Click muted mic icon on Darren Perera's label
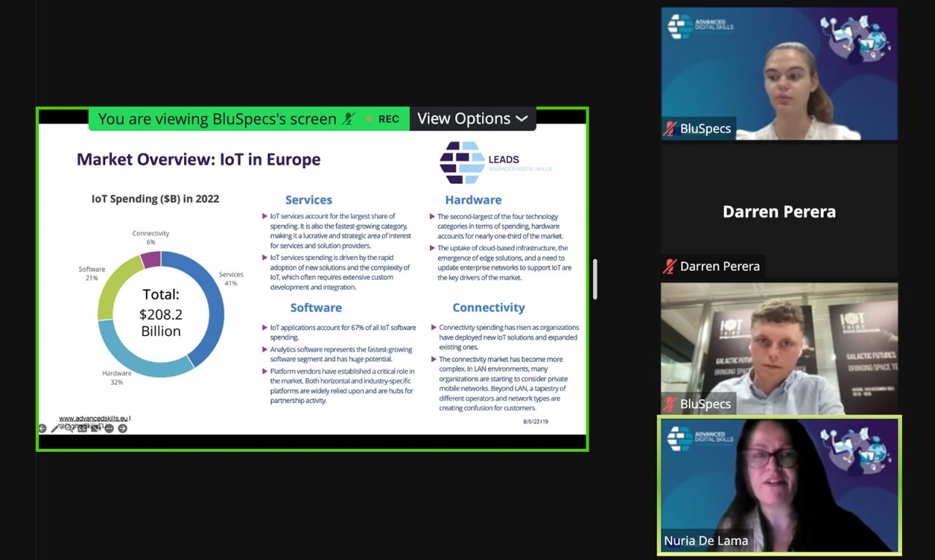Image resolution: width=935 pixels, height=560 pixels. (x=670, y=266)
